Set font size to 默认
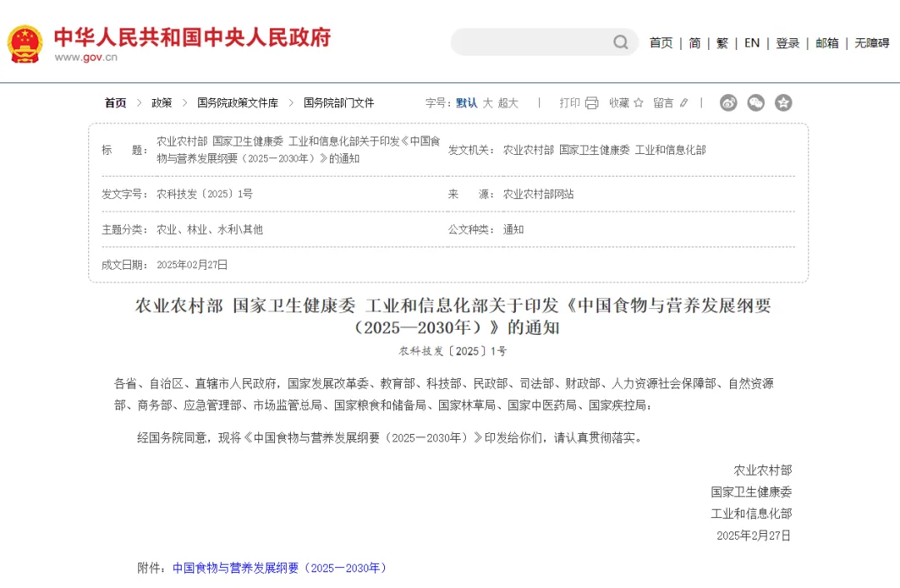 [467, 102]
